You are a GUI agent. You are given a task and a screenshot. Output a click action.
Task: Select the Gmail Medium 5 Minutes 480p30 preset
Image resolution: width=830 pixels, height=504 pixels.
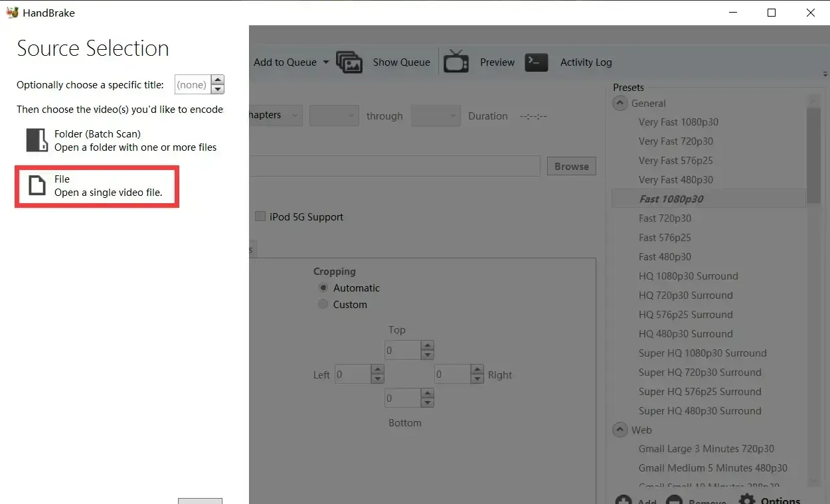pos(713,468)
